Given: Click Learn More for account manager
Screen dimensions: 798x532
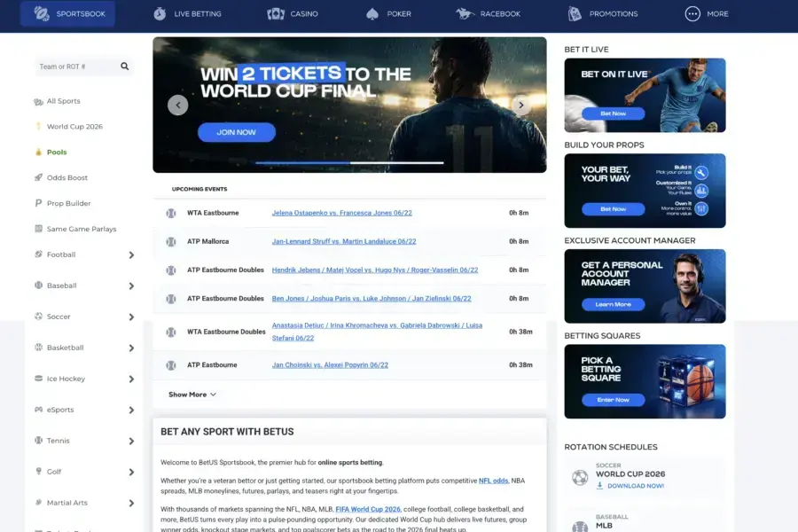Looking at the screenshot, I should 614,304.
